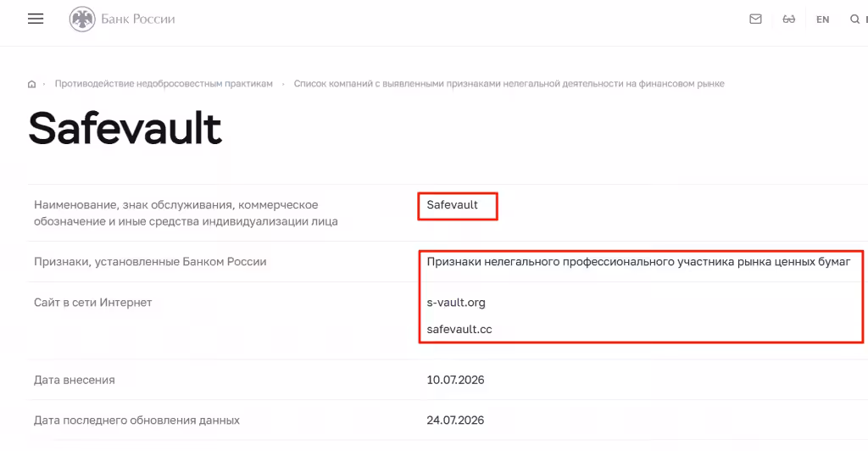This screenshot has height=451, width=868.
Task: Select the Safevault name value cell
Action: click(x=453, y=205)
